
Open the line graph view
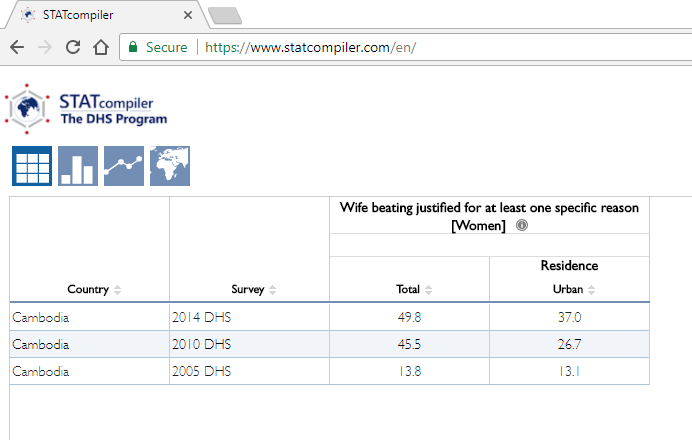click(124, 166)
